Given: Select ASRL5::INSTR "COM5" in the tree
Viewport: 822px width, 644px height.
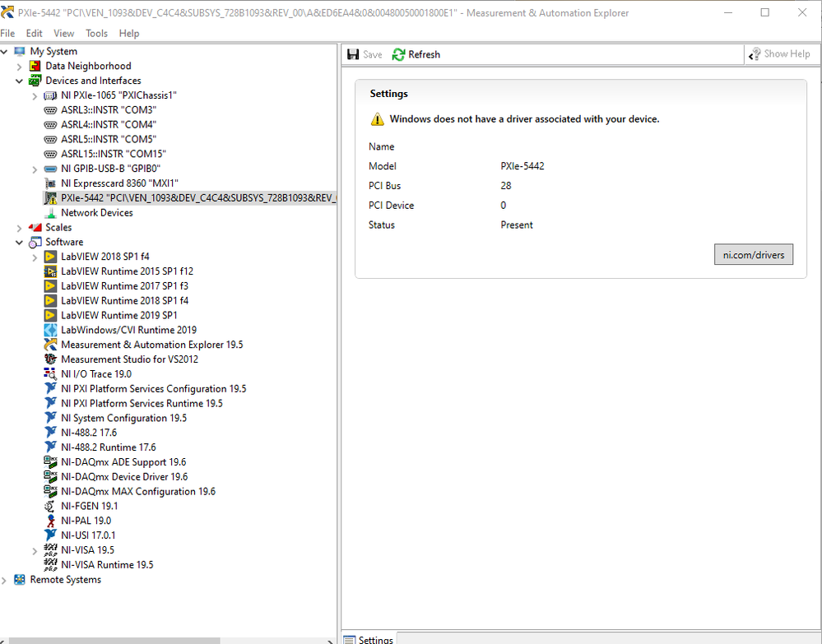Looking at the screenshot, I should coord(109,139).
